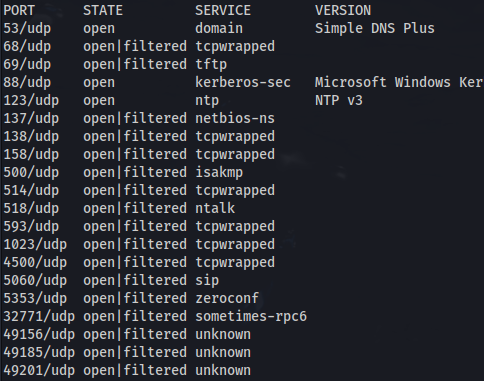The height and width of the screenshot is (381, 484).
Task: Click the sometimes-rpc6 service name
Action: pos(251,316)
